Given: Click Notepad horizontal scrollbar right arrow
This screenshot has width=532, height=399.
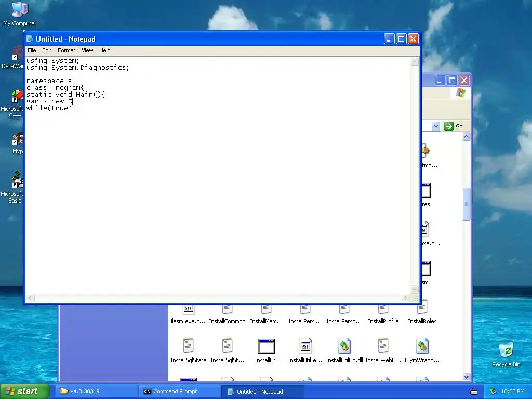Looking at the screenshot, I should click(406, 298).
